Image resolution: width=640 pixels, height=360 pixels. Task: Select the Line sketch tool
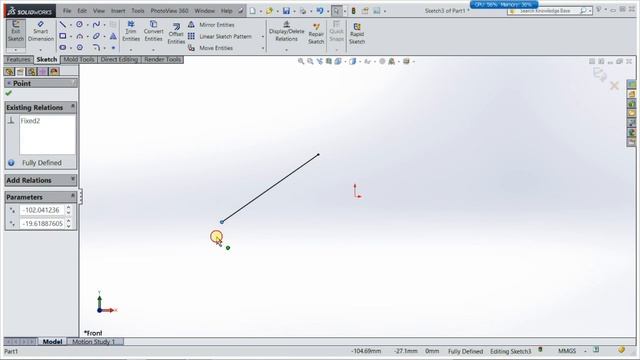tap(62, 24)
